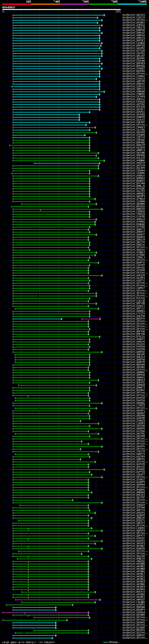Click the white AV645037 query ruler bar

pos(61,10)
